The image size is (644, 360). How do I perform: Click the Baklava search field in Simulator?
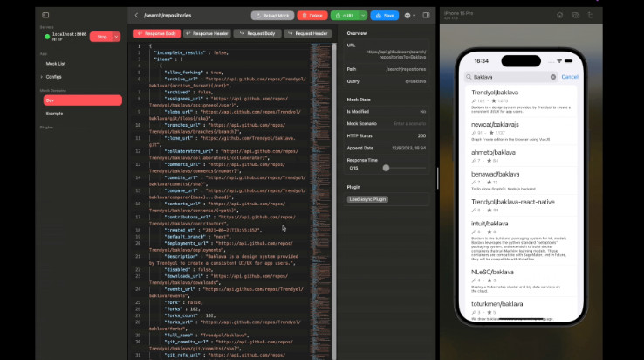[x=511, y=77]
